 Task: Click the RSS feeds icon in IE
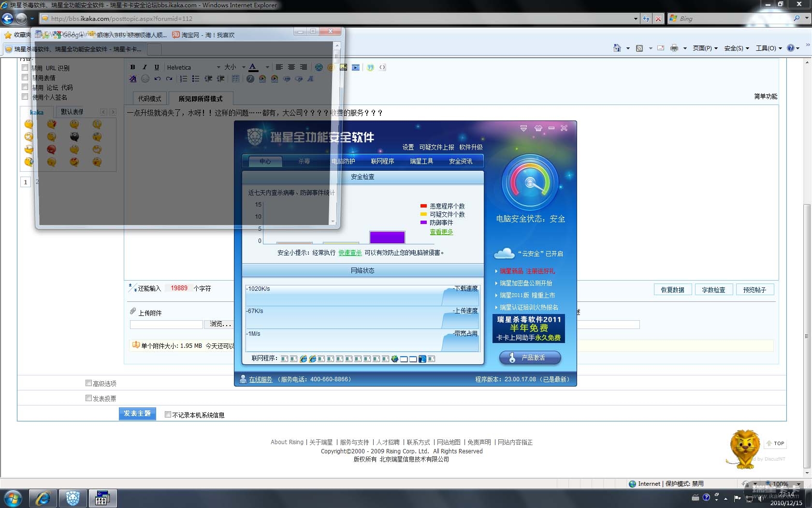tap(639, 48)
